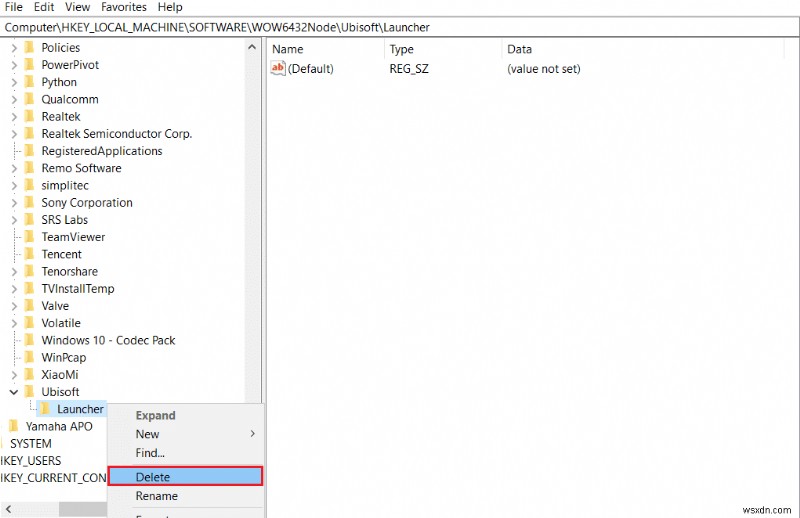800x518 pixels.
Task: Click the (Default) string value icon
Action: pos(278,68)
